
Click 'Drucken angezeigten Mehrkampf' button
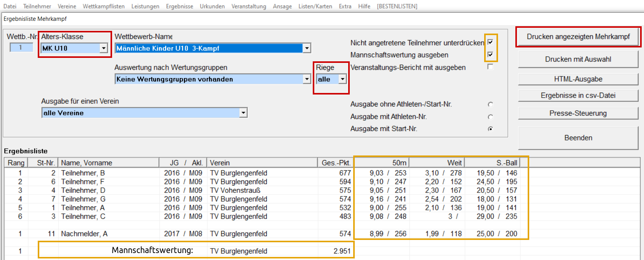tap(578, 37)
